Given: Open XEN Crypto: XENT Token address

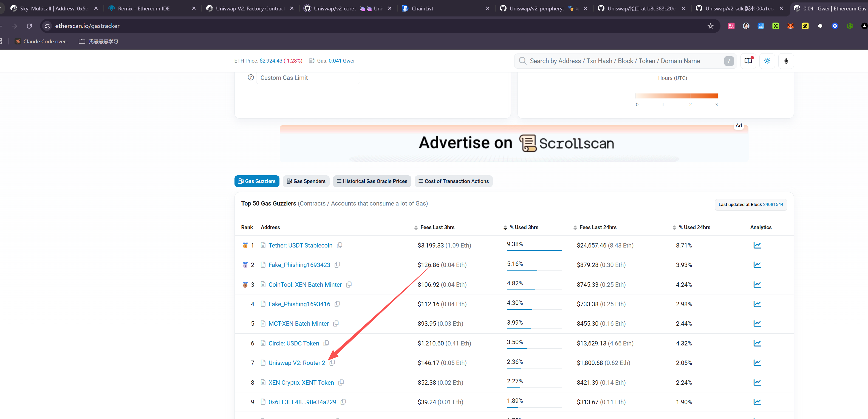Looking at the screenshot, I should click(301, 383).
